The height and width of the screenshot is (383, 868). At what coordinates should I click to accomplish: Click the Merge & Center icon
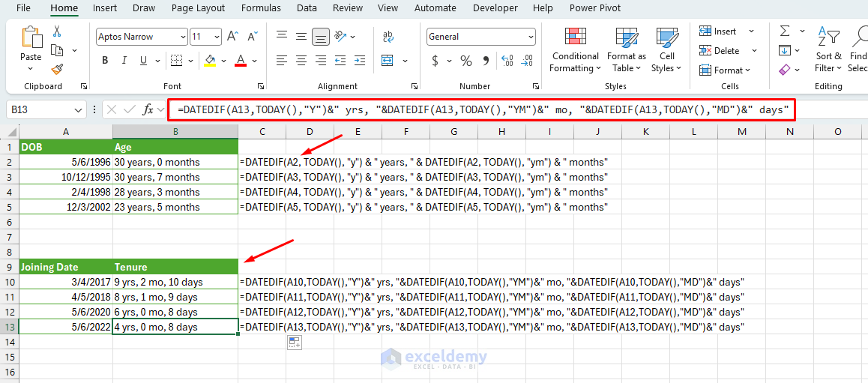(x=388, y=60)
